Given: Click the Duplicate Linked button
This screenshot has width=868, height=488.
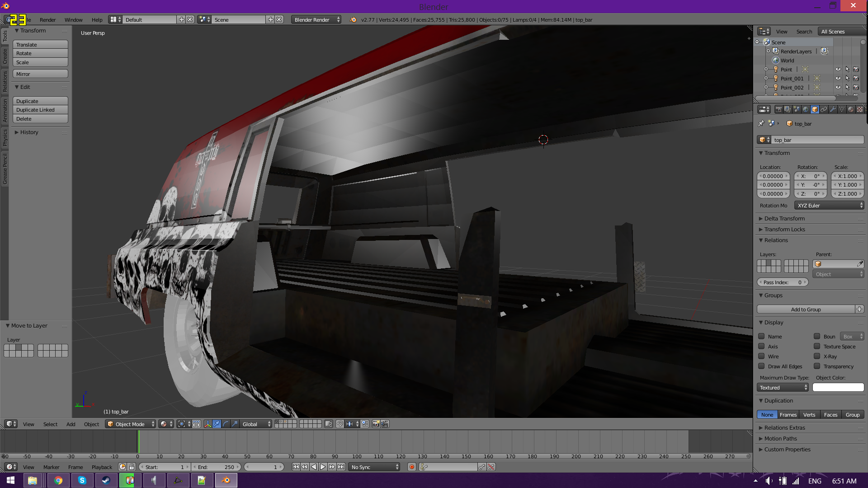Looking at the screenshot, I should point(40,110).
